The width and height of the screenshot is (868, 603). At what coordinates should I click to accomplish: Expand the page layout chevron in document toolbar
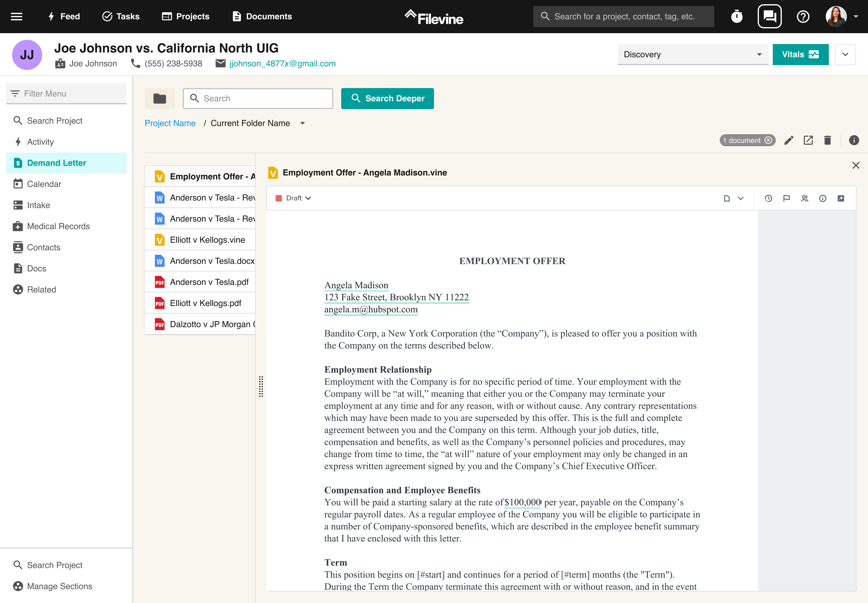coord(740,198)
